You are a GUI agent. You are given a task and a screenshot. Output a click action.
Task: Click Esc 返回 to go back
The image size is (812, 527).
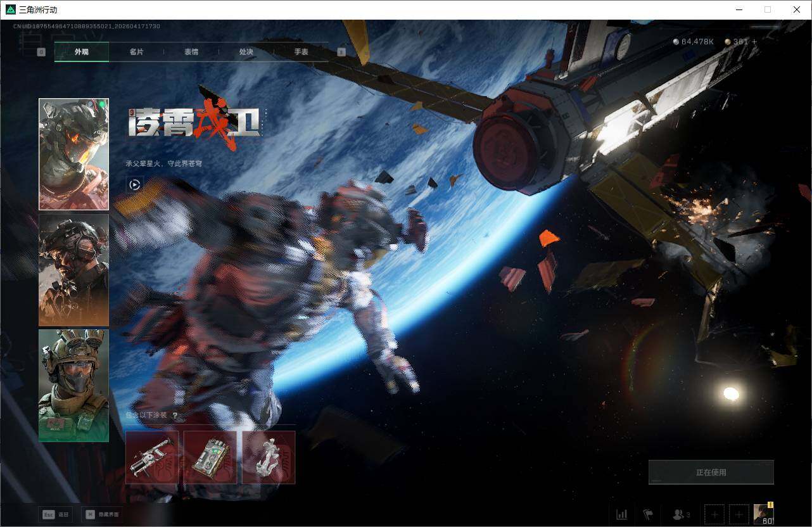click(x=56, y=514)
